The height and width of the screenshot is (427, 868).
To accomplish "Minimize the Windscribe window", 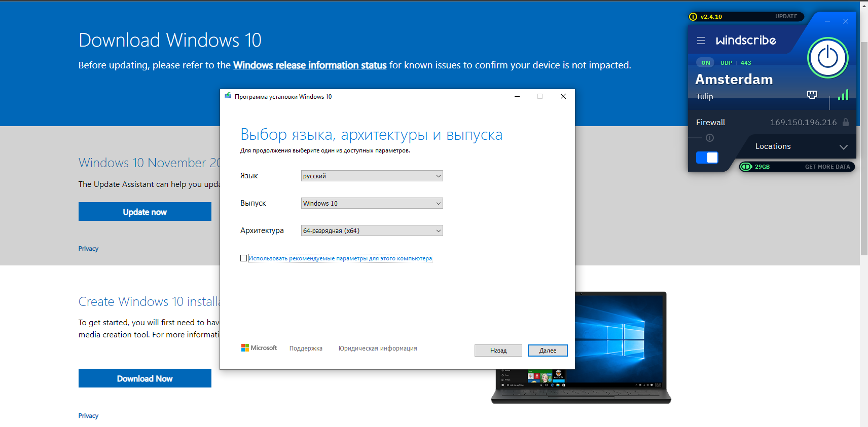I will click(x=827, y=21).
